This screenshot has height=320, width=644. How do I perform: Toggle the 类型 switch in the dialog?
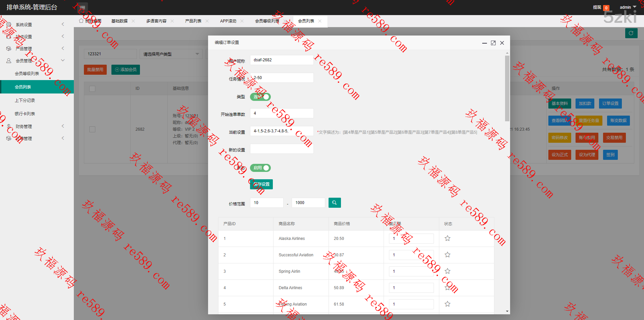coord(260,97)
